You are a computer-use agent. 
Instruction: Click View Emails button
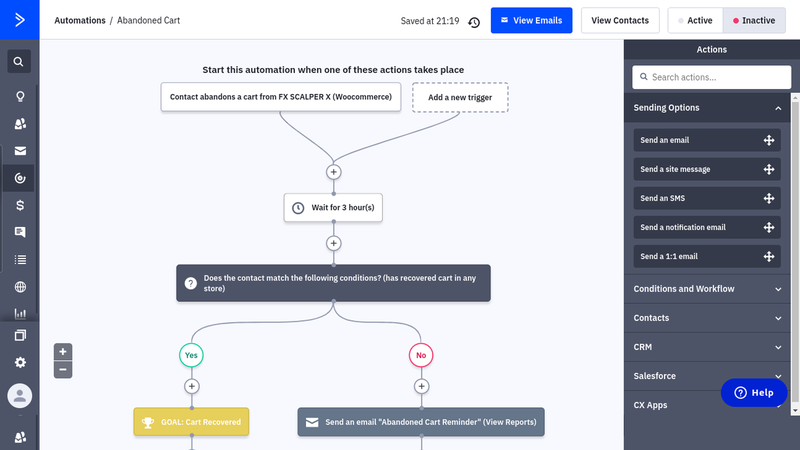coord(532,20)
